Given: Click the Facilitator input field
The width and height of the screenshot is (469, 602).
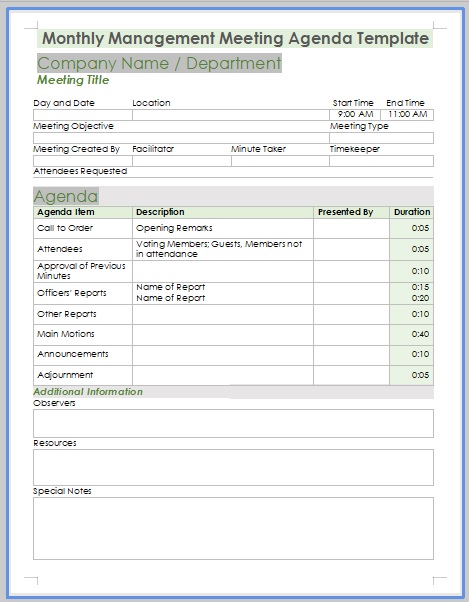Looking at the screenshot, I should pos(182,161).
